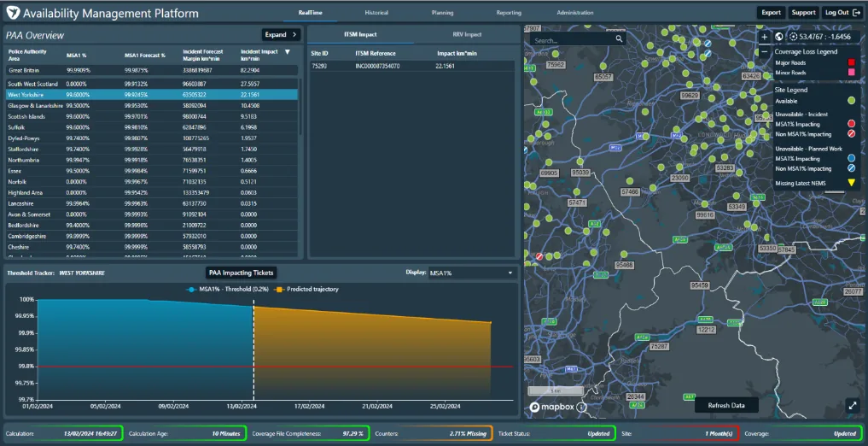868x446 pixels.
Task: Click the site label 23090 on map
Action: [x=679, y=178]
